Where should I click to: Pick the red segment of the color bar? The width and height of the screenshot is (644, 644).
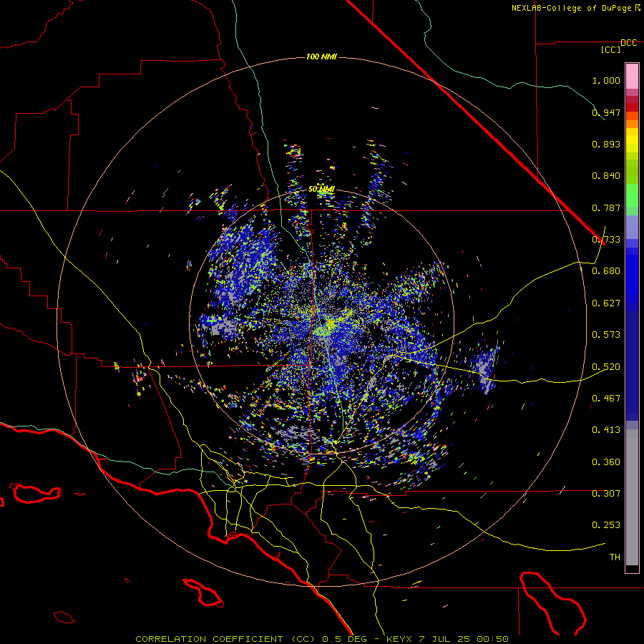click(x=632, y=107)
